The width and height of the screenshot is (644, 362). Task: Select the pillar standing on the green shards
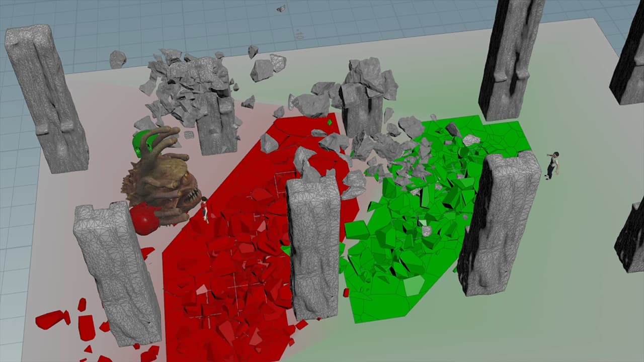498,221
